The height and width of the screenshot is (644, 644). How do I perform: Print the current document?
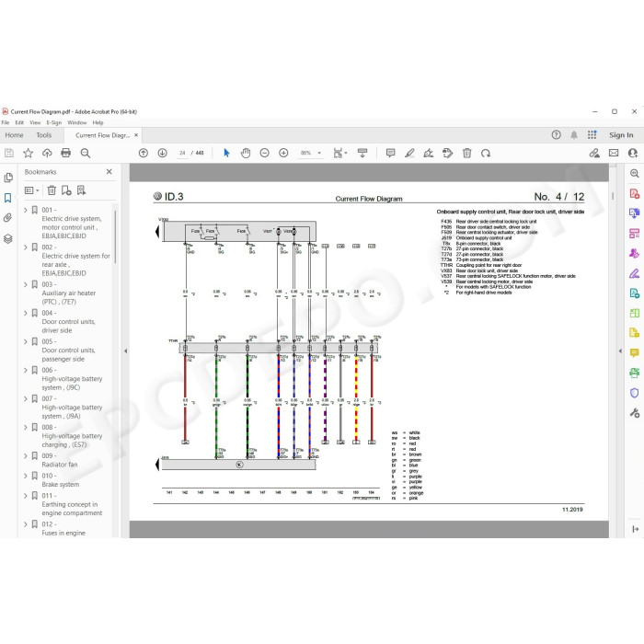(65, 154)
